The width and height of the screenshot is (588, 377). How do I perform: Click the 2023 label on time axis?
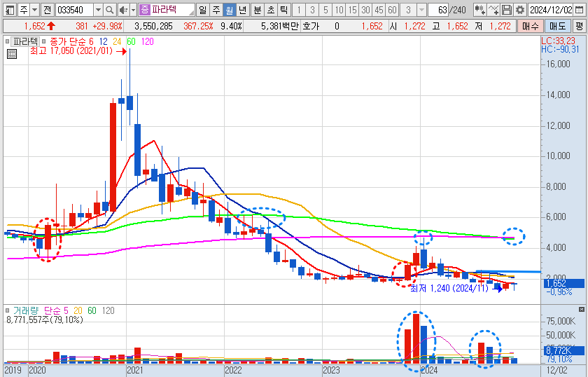[331, 370]
